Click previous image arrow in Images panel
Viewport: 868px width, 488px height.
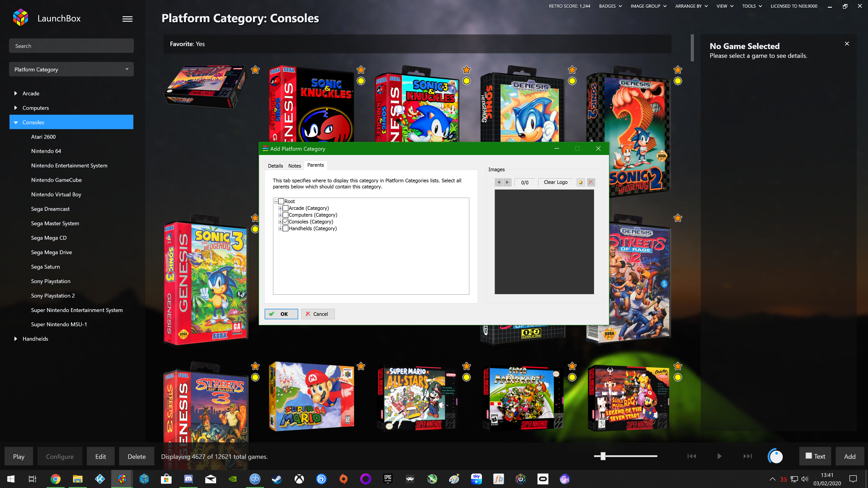[x=499, y=182]
